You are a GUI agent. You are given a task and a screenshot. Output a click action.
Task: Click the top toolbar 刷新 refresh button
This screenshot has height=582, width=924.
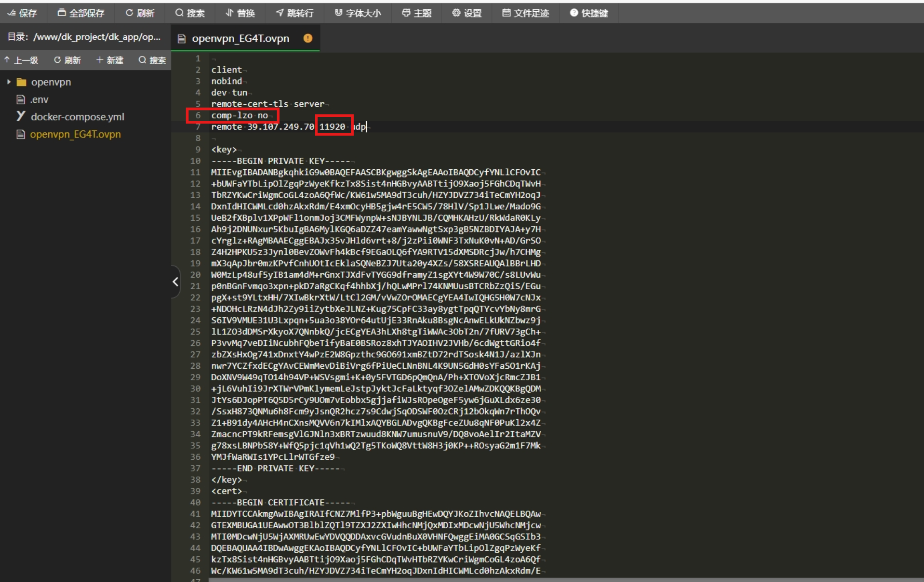pyautogui.click(x=140, y=13)
